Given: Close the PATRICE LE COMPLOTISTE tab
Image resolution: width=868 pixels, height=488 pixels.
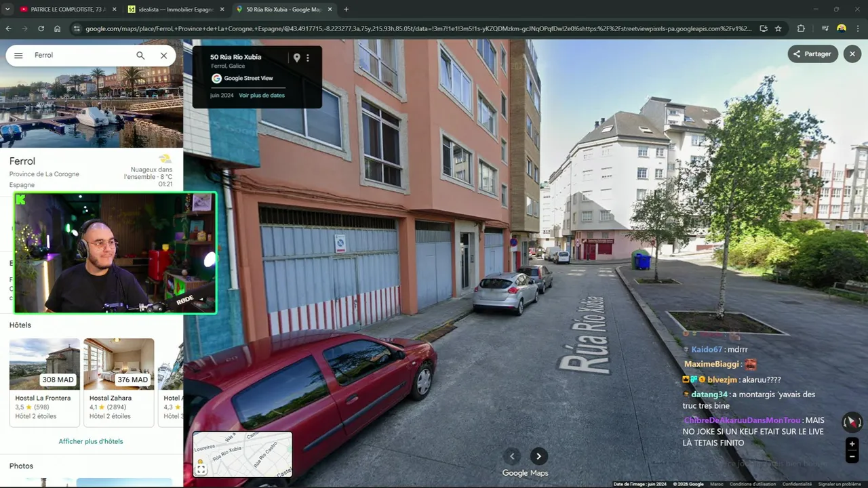Looking at the screenshot, I should [113, 9].
